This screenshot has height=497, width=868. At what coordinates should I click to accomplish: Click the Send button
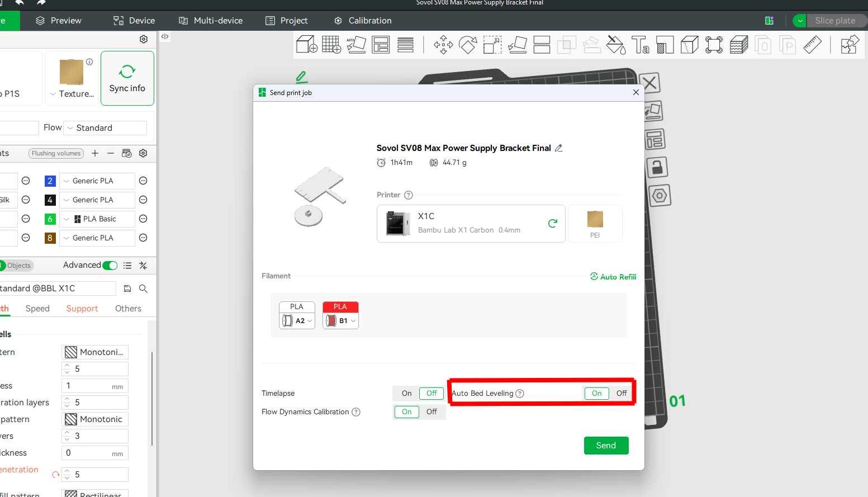click(606, 446)
